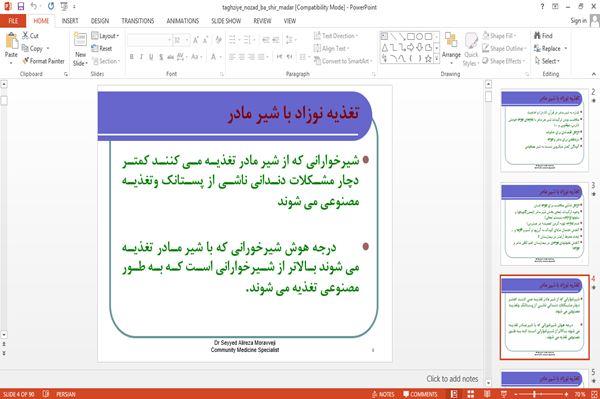Select slide 2 thumbnail

544,130
